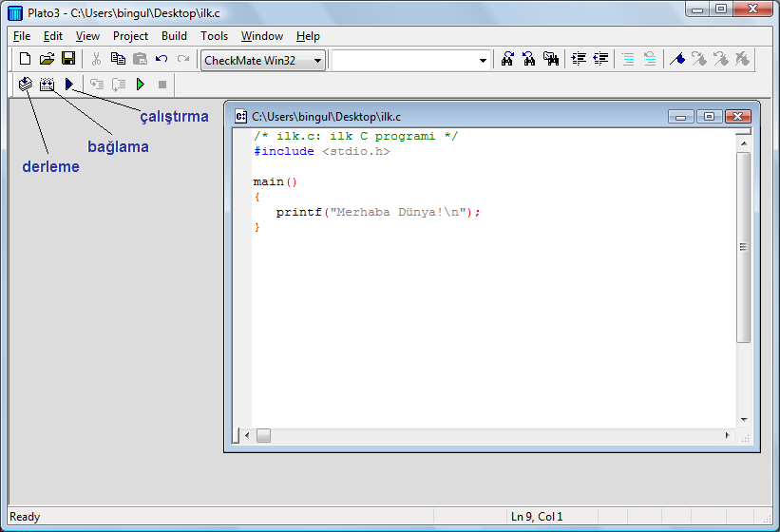Undo the last edit
Screen dimensions: 780x532
162,59
